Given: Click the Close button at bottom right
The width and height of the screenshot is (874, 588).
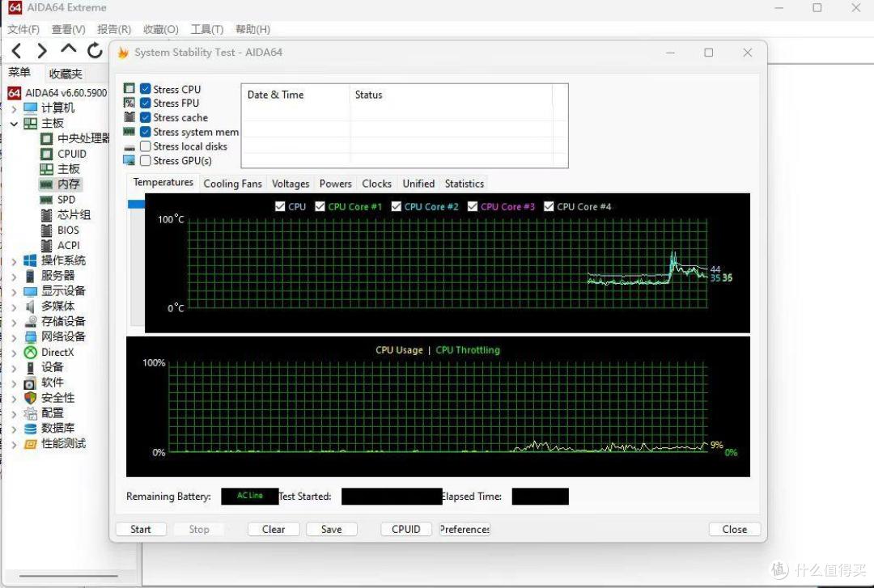Looking at the screenshot, I should tap(735, 529).
